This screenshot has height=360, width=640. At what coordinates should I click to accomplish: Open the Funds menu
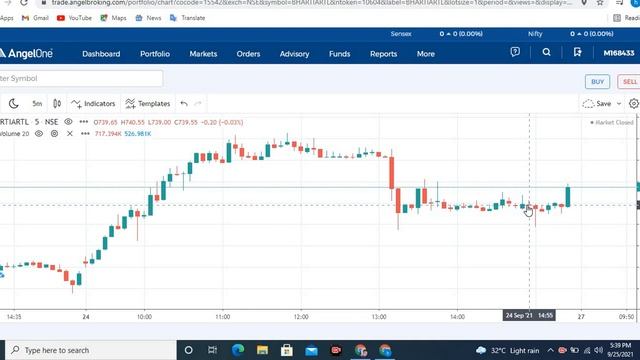(340, 54)
